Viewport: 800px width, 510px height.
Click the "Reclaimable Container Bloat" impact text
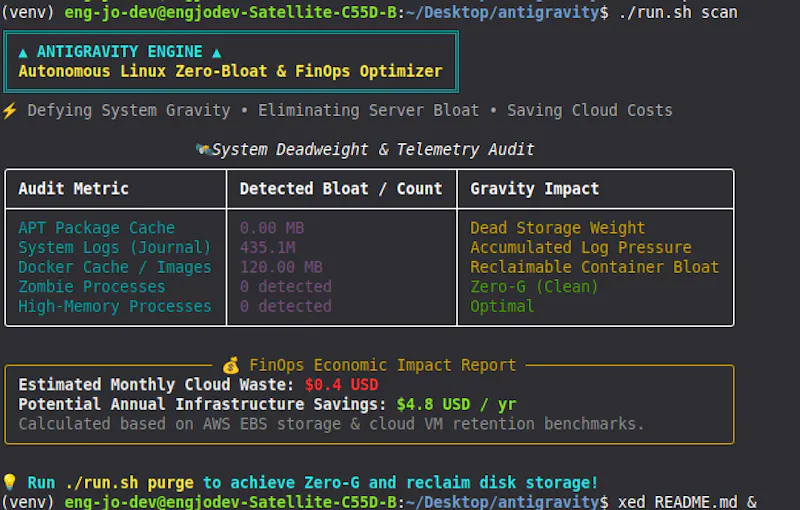point(594,267)
